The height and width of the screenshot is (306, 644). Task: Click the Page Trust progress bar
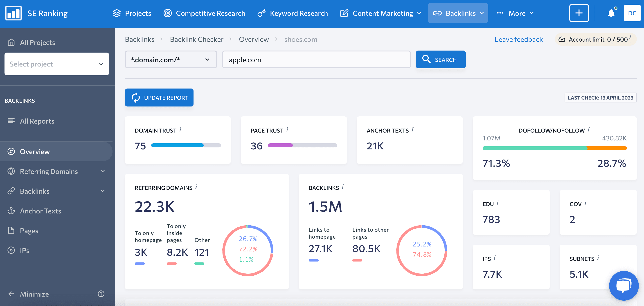302,145
